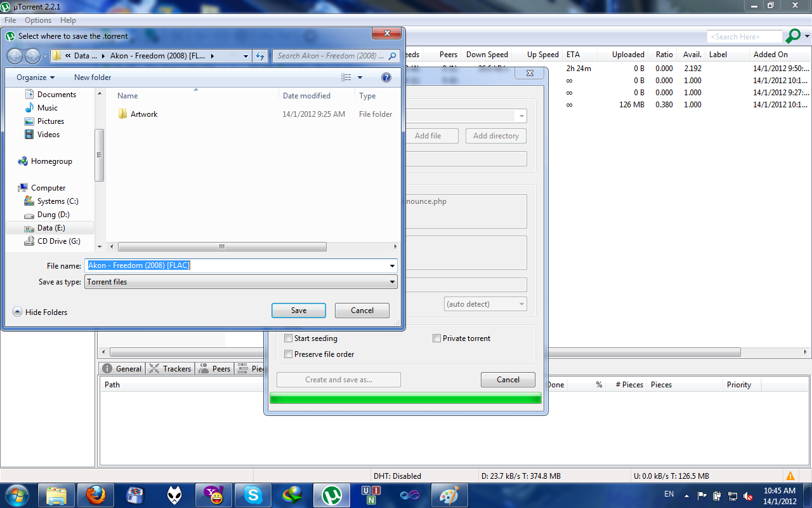Viewport: 812px width, 508px height.
Task: Open CD Drive (G:)
Action: pyautogui.click(x=58, y=241)
